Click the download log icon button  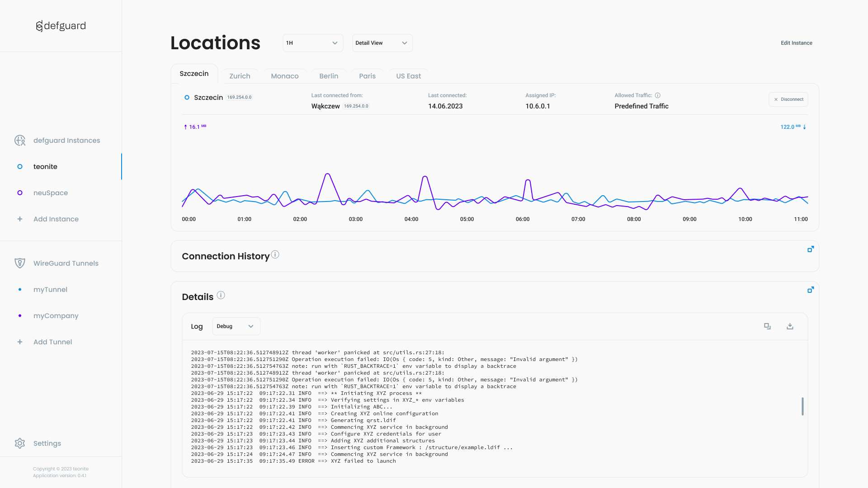coord(790,327)
